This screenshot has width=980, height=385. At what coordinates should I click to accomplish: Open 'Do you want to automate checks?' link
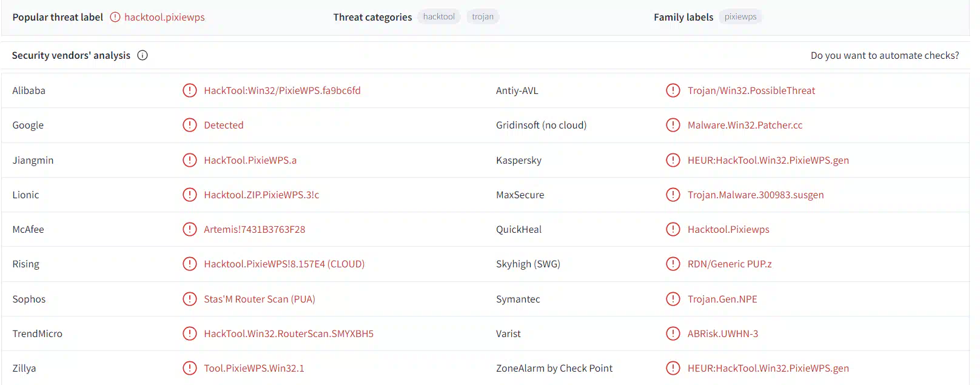pyautogui.click(x=885, y=55)
